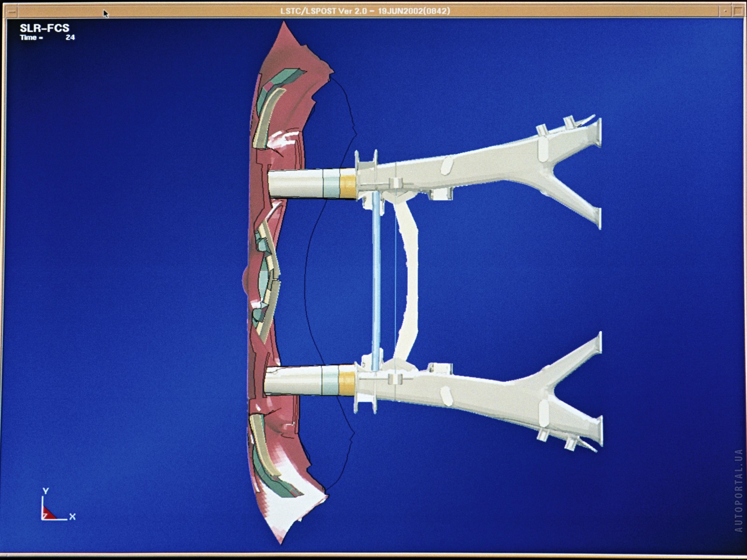Image resolution: width=747 pixels, height=560 pixels.
Task: Click the LSTC/LSPOST Ver 2.0 title text
Action: click(x=365, y=11)
